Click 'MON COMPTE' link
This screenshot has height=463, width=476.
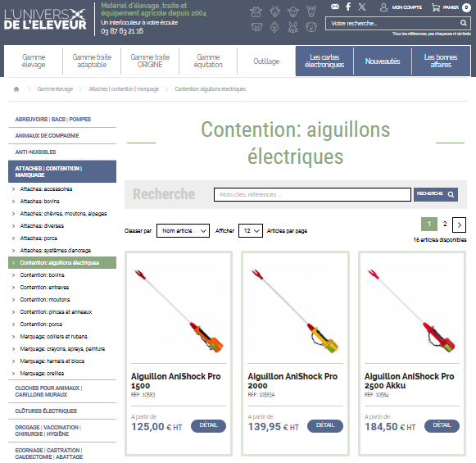[406, 7]
